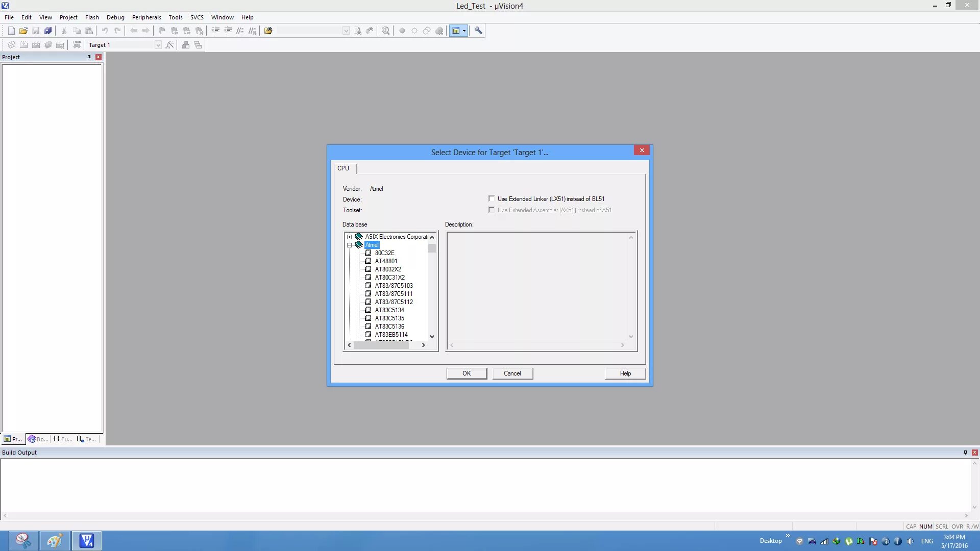Click the Start Debug Session magnifier icon
Image resolution: width=980 pixels, height=551 pixels.
pos(386,31)
